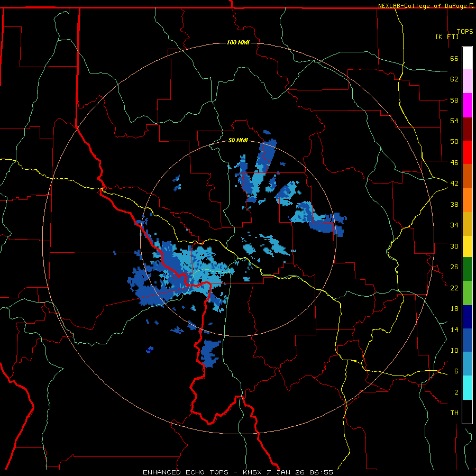Click the legend value 50
This screenshot has height=476, width=476.
pos(454,141)
